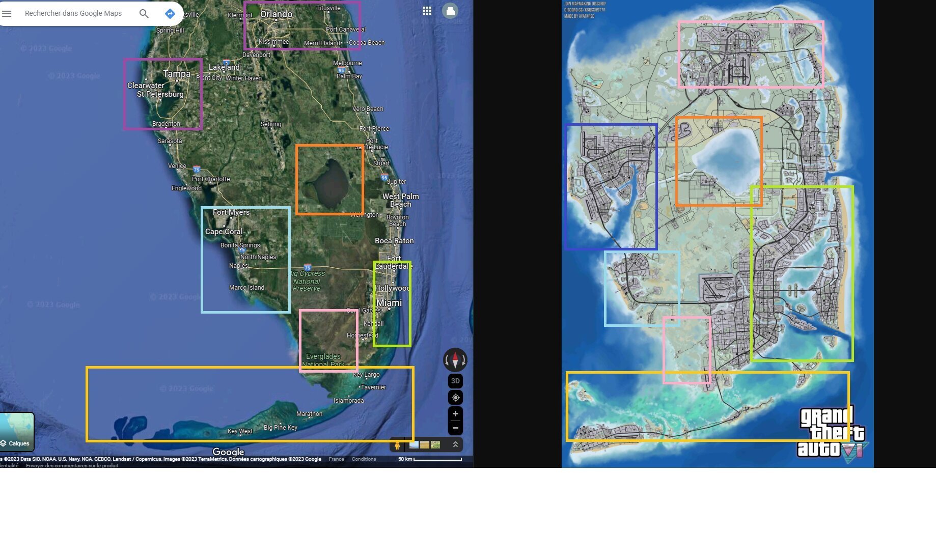The height and width of the screenshot is (560, 936).
Task: Show my location on the map
Action: 455,398
